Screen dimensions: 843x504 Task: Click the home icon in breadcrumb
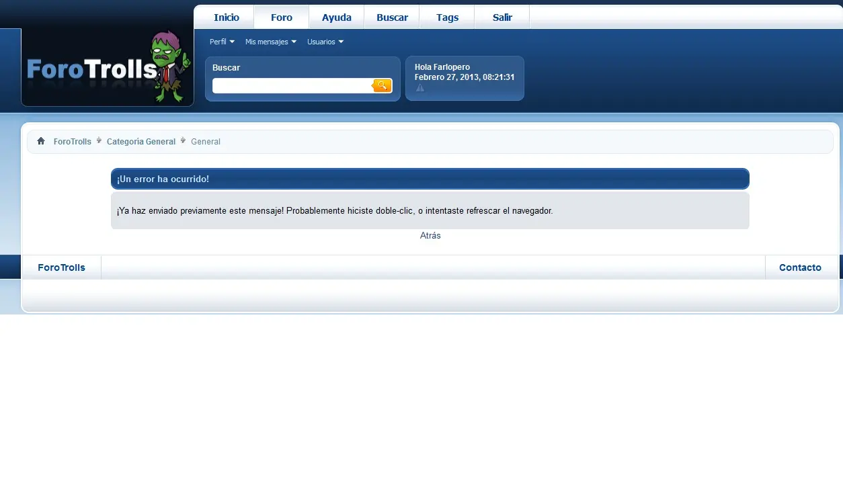pos(41,141)
